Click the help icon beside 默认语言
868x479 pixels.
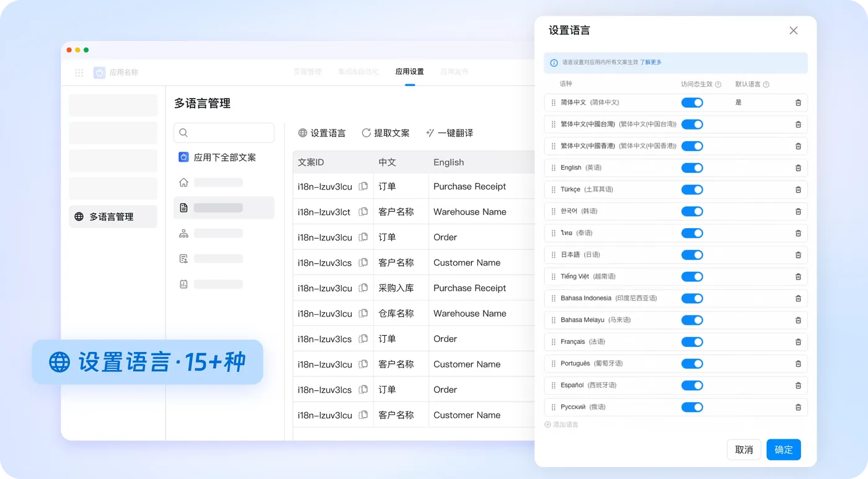(766, 84)
